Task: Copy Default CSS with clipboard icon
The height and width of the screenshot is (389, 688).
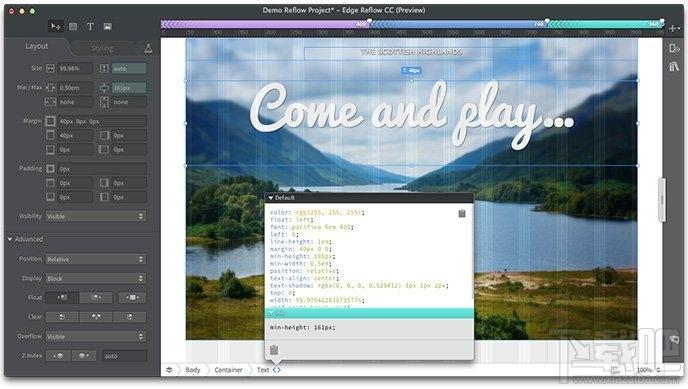Action: 462,214
